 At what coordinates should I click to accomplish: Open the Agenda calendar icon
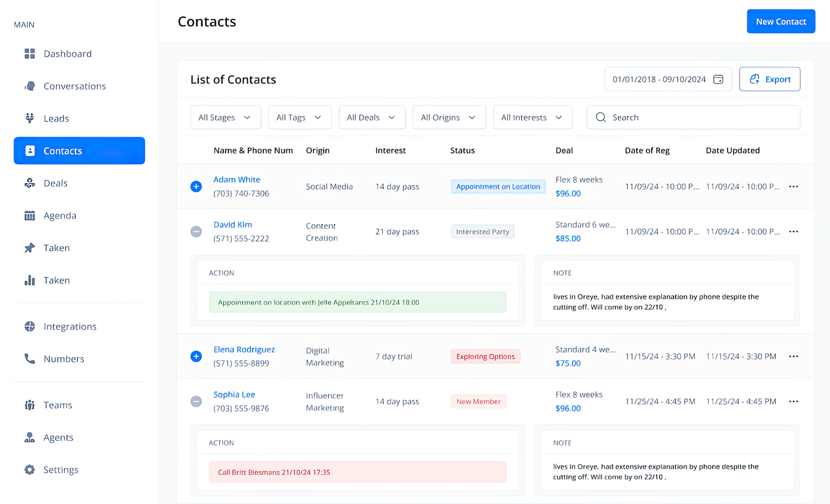tap(29, 215)
